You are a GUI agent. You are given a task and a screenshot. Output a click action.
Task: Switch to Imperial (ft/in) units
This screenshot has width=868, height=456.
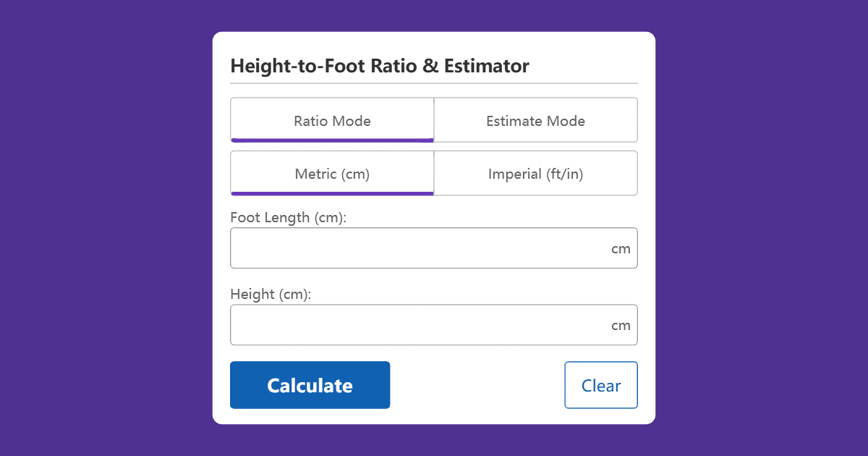click(x=535, y=173)
